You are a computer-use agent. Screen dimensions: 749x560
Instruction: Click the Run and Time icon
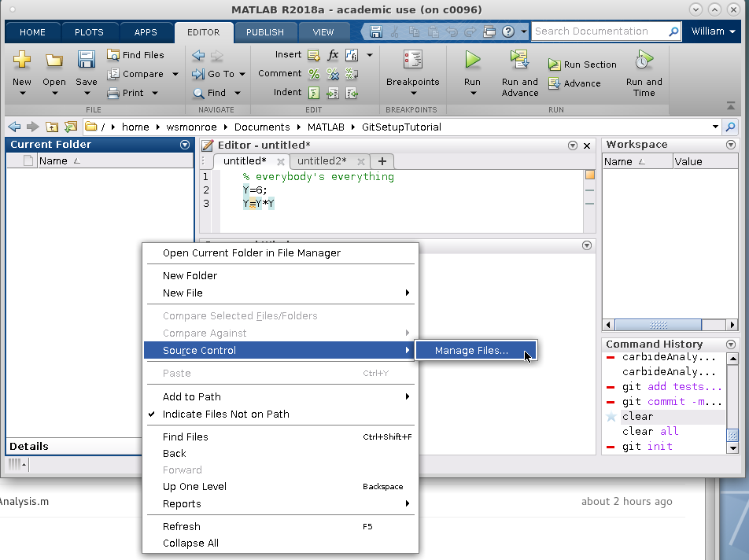[x=644, y=61]
